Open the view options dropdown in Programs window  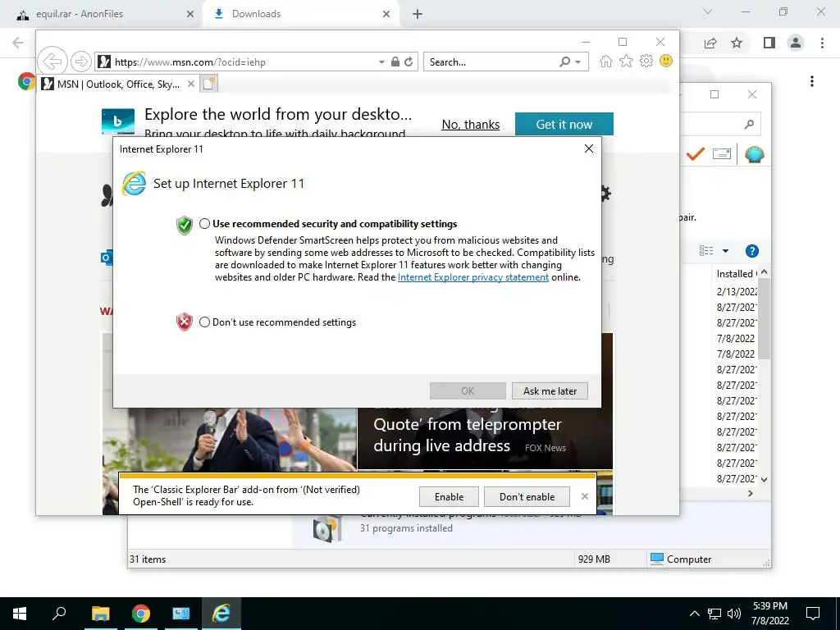[x=725, y=251]
